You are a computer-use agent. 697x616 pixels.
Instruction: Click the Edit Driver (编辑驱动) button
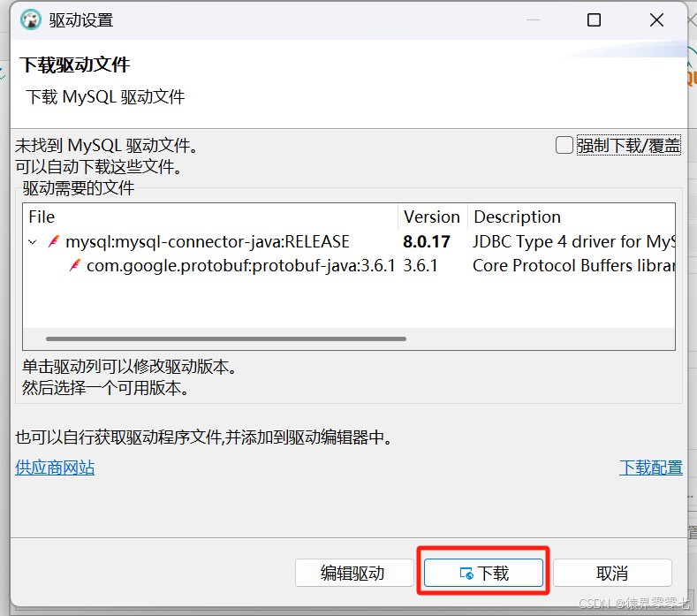(x=354, y=573)
